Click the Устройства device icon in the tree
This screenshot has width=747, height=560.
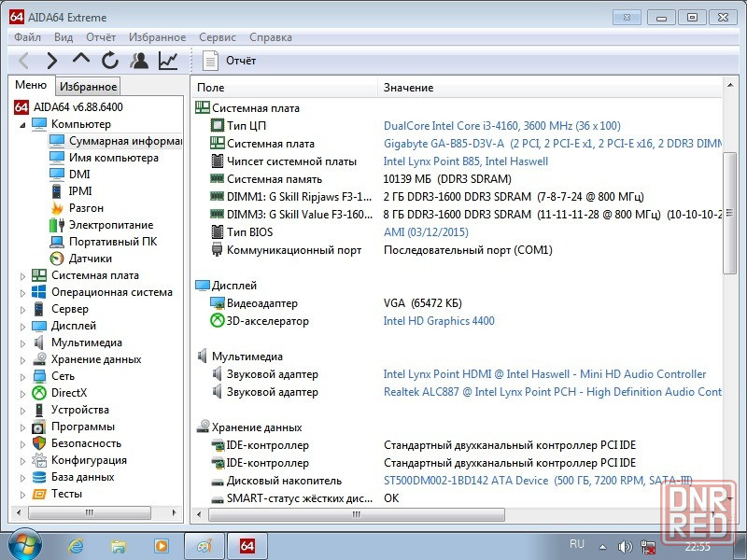(x=39, y=410)
